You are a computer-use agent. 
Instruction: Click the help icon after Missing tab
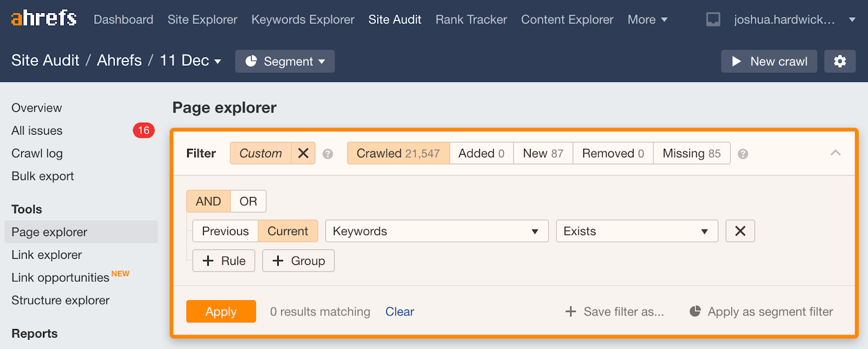click(743, 154)
